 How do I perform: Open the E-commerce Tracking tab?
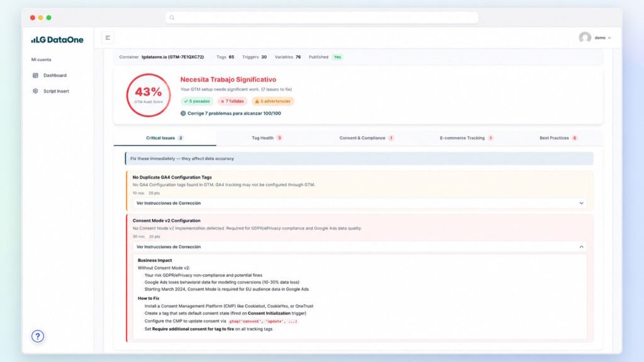[x=466, y=138]
